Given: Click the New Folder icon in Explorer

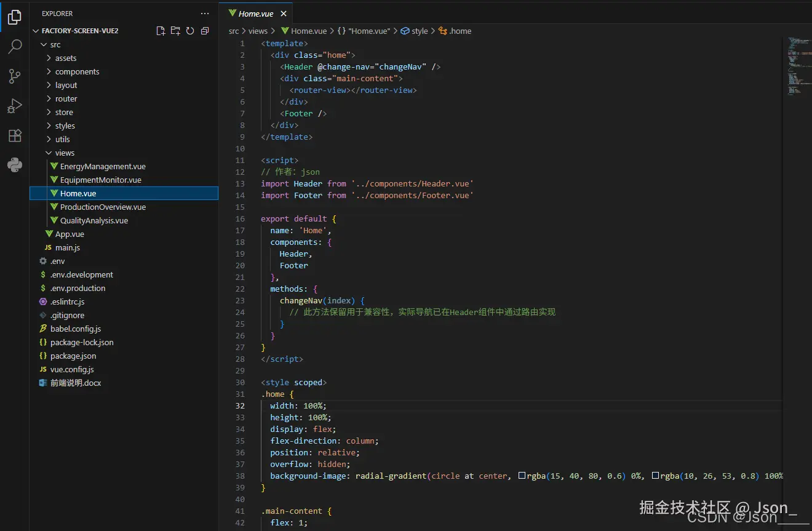Looking at the screenshot, I should coord(175,31).
